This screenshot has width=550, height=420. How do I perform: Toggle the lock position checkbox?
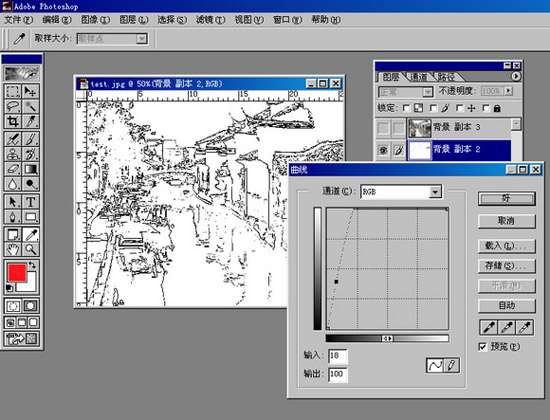click(460, 108)
